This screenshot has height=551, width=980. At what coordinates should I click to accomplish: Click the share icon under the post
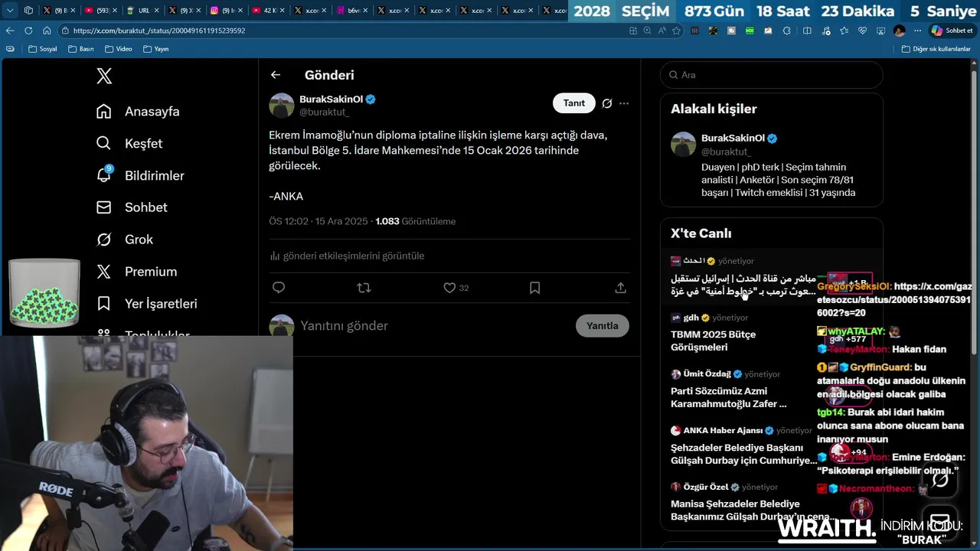click(620, 288)
